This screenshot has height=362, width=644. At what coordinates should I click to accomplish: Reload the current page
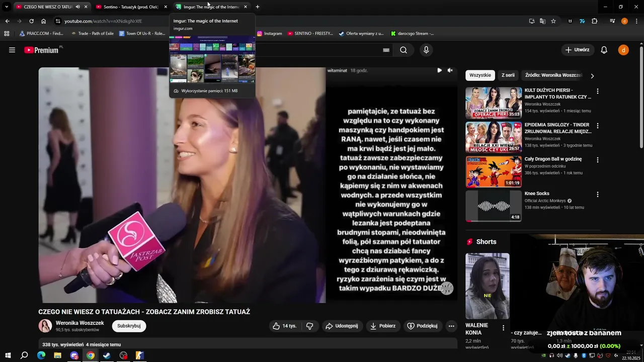[x=31, y=21]
